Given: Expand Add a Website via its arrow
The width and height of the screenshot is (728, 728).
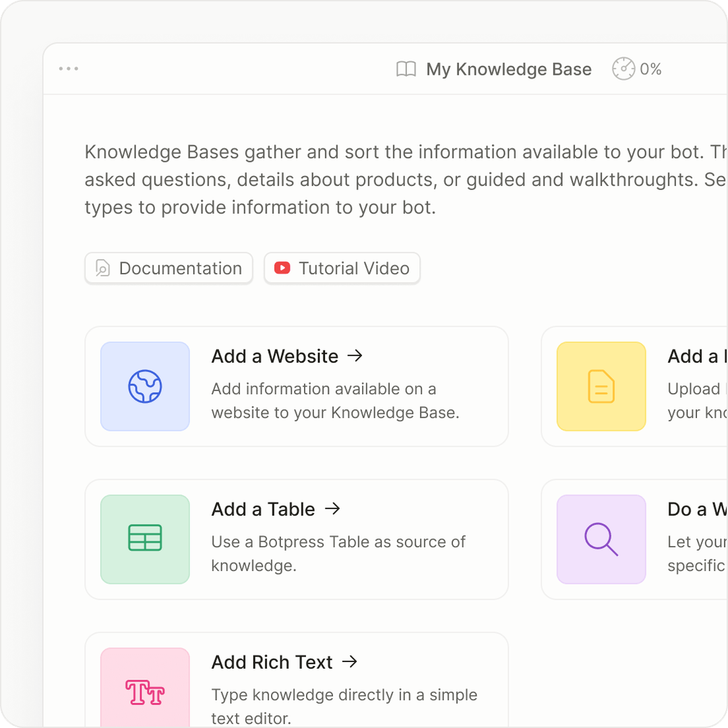Looking at the screenshot, I should pyautogui.click(x=355, y=356).
